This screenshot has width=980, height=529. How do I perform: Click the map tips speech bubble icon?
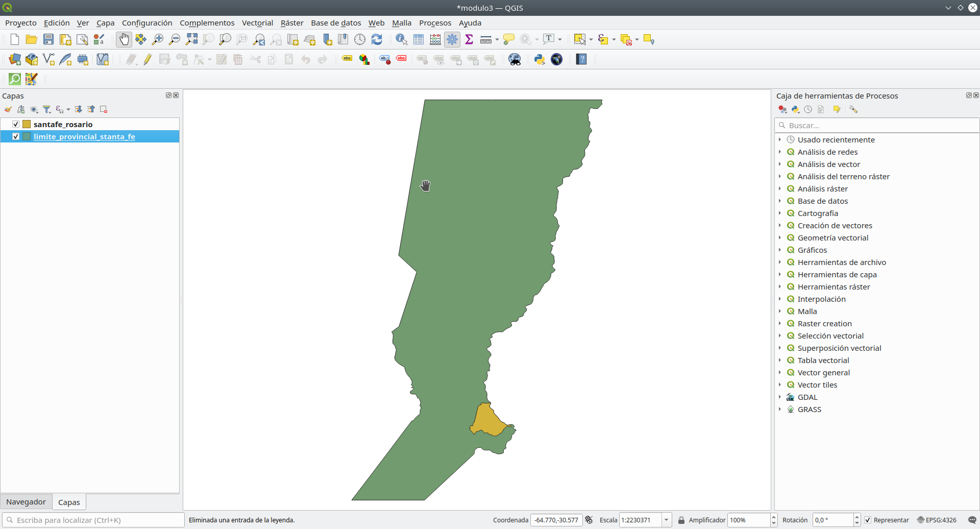[x=509, y=39]
